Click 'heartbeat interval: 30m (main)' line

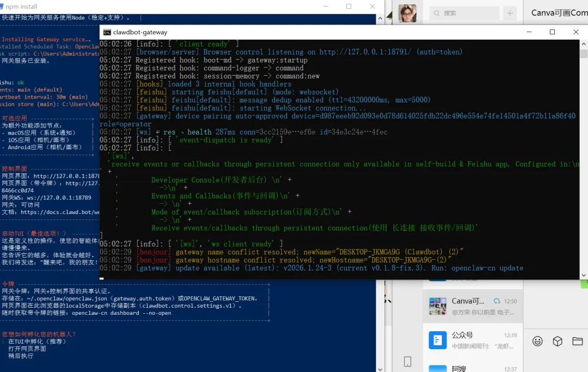44,97
